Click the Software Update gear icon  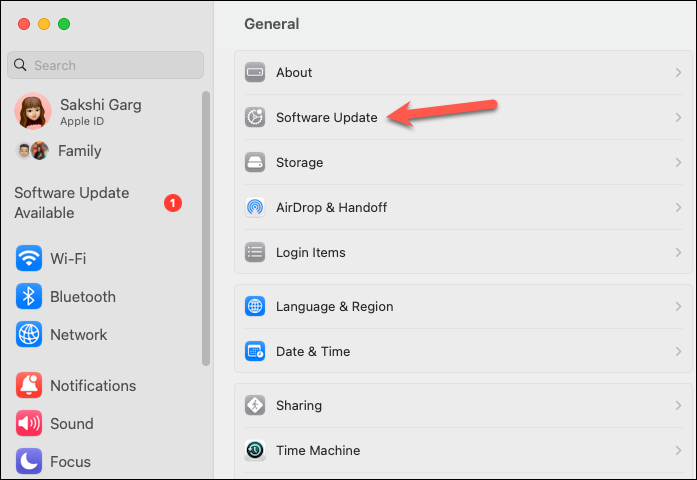coord(255,117)
